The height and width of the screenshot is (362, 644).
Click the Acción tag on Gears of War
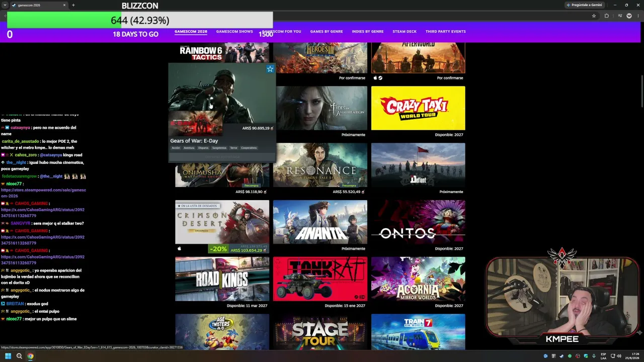point(176,148)
